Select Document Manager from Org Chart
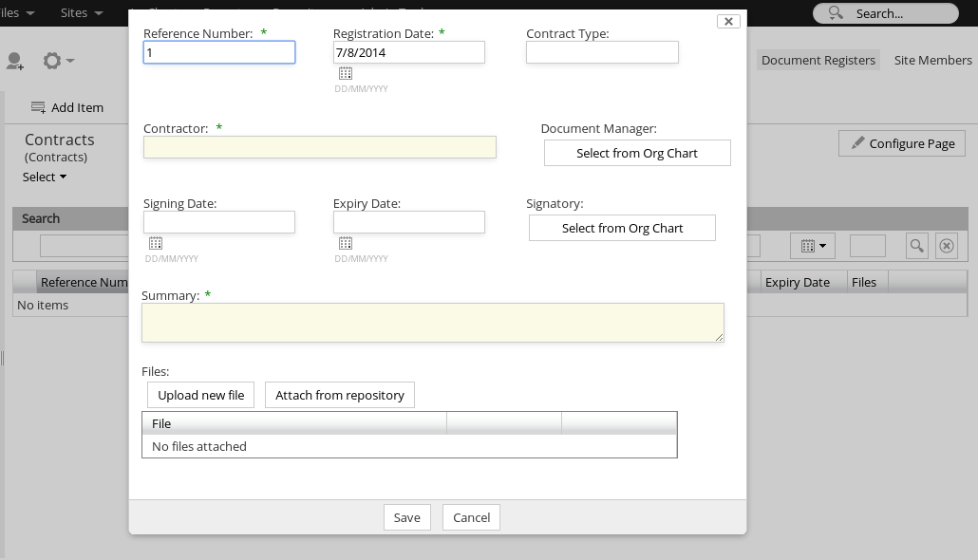 636,153
